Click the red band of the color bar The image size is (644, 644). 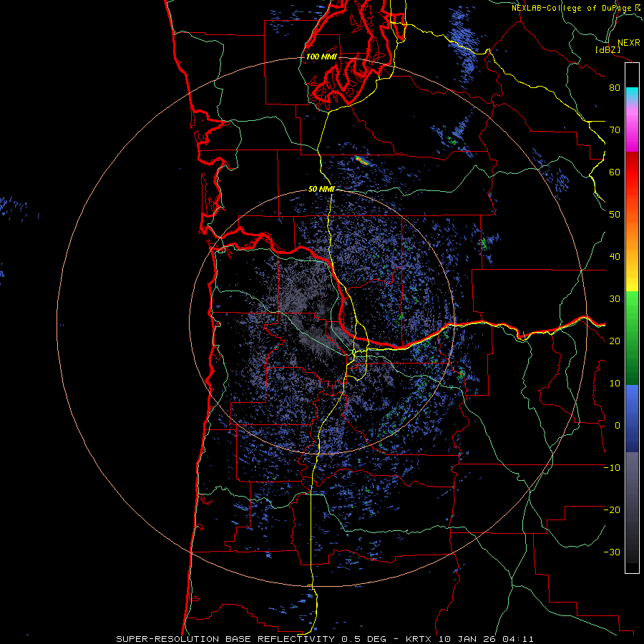pos(632,172)
